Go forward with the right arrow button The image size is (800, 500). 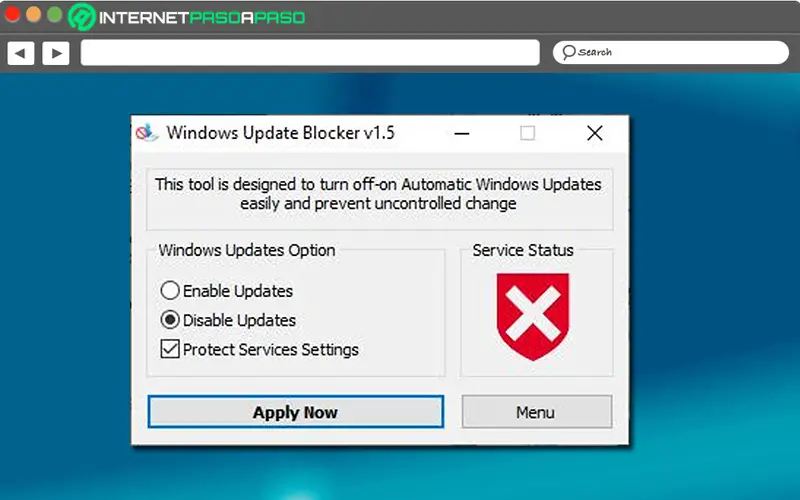(x=55, y=53)
